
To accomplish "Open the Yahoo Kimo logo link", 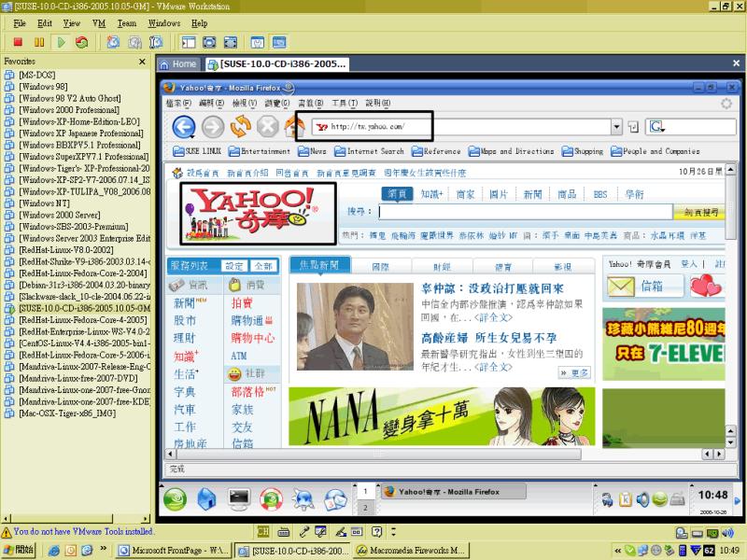I will click(259, 214).
